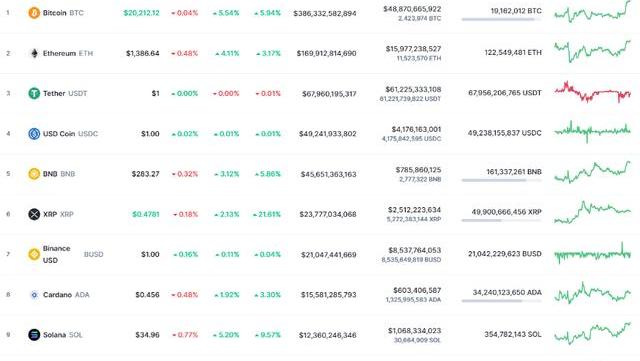Click the Ethereum diamond logo icon
Viewport: 640px width, 361px height.
pos(34,53)
